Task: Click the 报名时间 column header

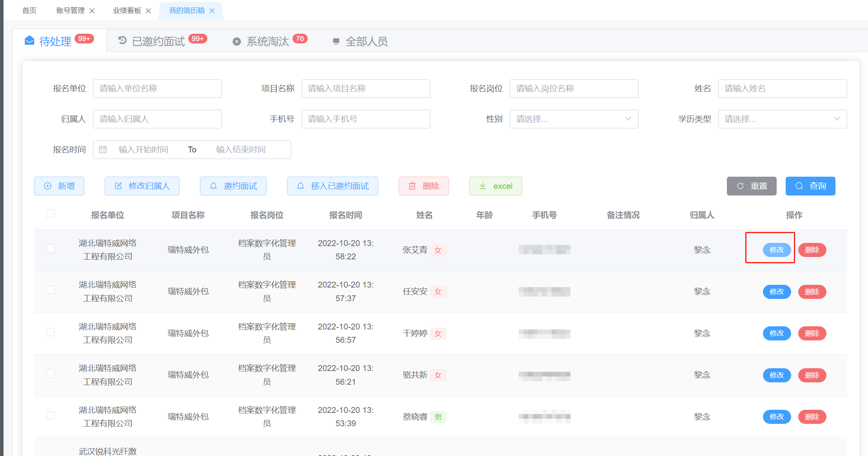Action: click(x=345, y=215)
